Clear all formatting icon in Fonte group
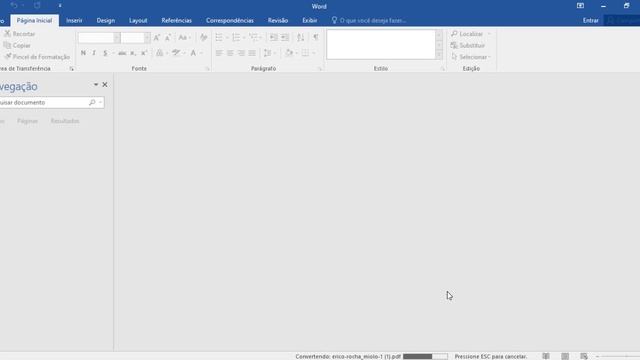640x360 pixels. coord(203,38)
